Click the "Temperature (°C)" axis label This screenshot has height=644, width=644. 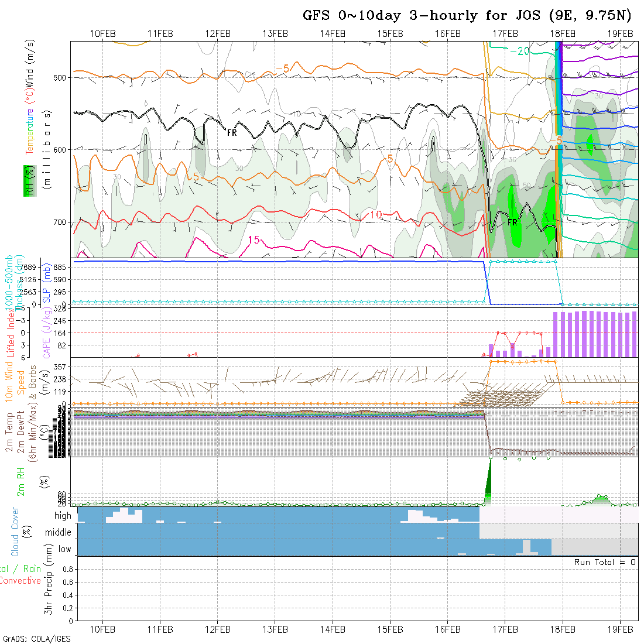[x=30, y=121]
